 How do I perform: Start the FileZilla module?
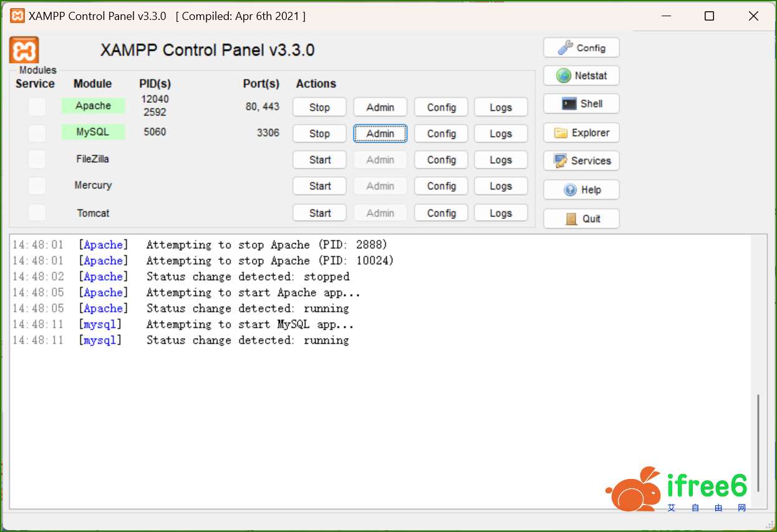point(319,160)
